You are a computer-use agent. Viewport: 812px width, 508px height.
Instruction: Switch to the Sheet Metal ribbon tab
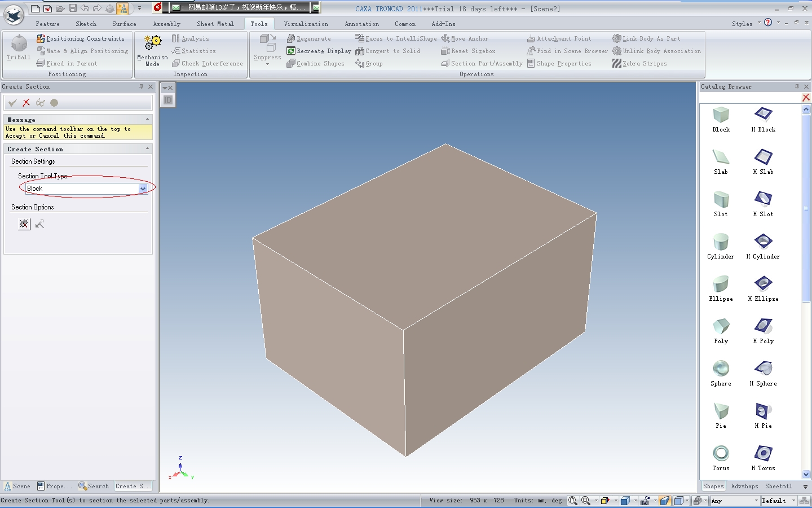click(215, 24)
